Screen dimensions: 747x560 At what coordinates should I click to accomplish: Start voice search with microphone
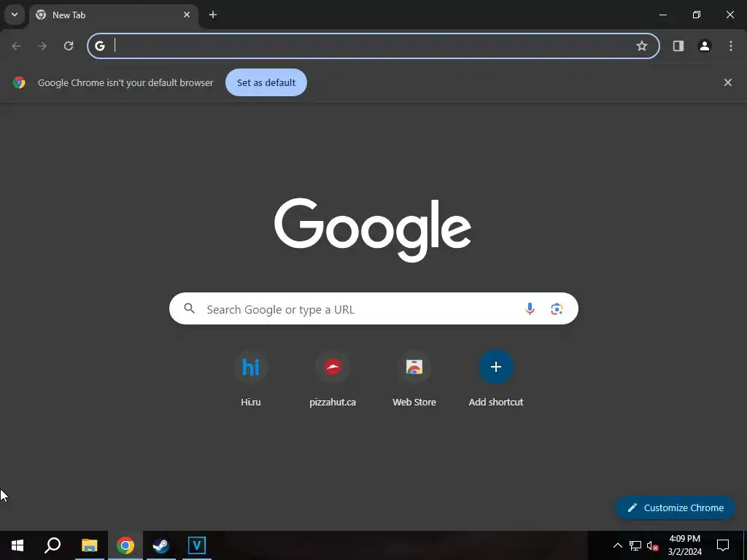pyautogui.click(x=530, y=309)
